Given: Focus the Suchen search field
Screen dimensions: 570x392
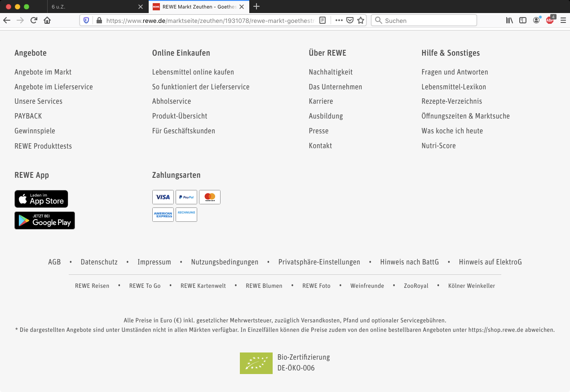Looking at the screenshot, I should pos(424,20).
